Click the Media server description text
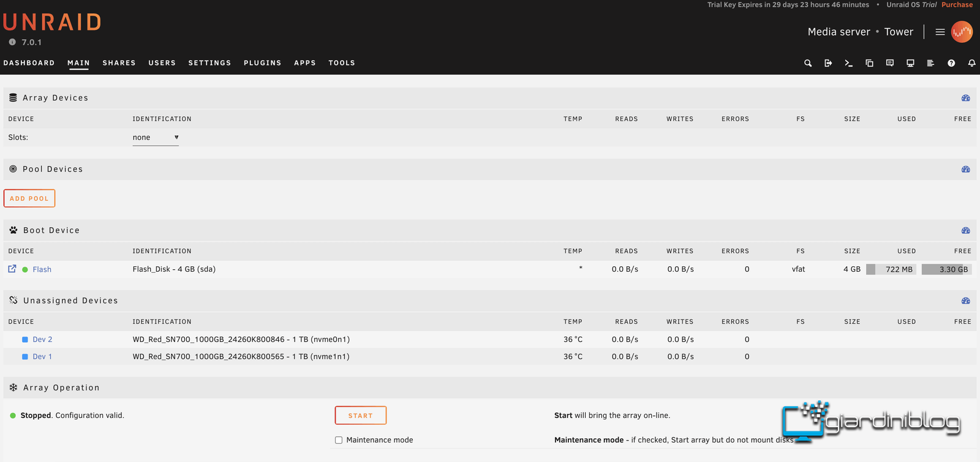 pos(839,32)
